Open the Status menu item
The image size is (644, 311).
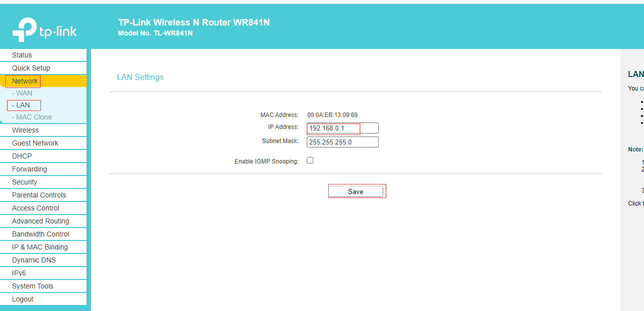click(43, 55)
